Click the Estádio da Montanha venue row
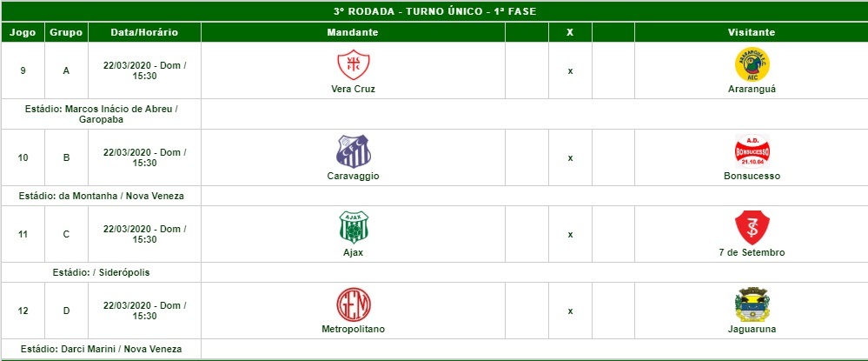Viewport: 868px width, 361px height. tap(101, 196)
